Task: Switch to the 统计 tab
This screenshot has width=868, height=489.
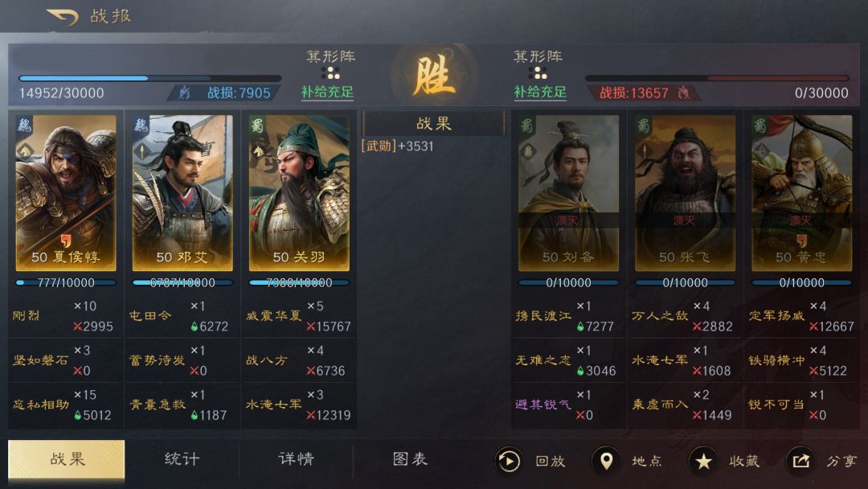Action: click(x=182, y=459)
